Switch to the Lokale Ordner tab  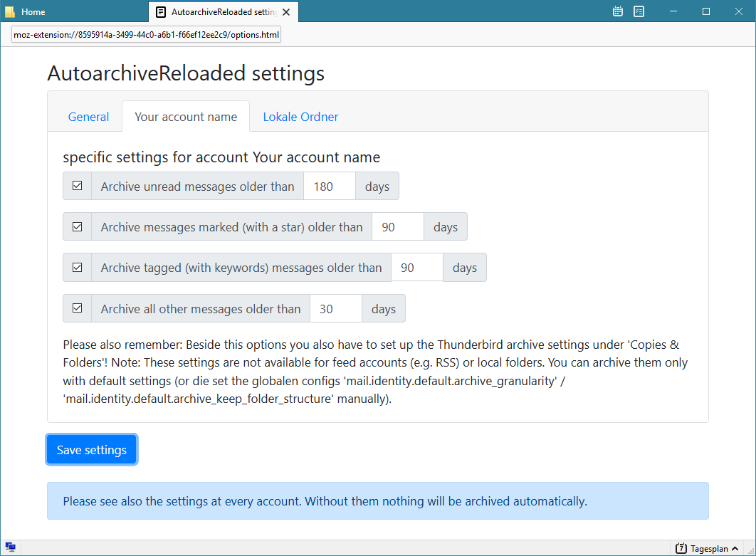click(x=300, y=117)
